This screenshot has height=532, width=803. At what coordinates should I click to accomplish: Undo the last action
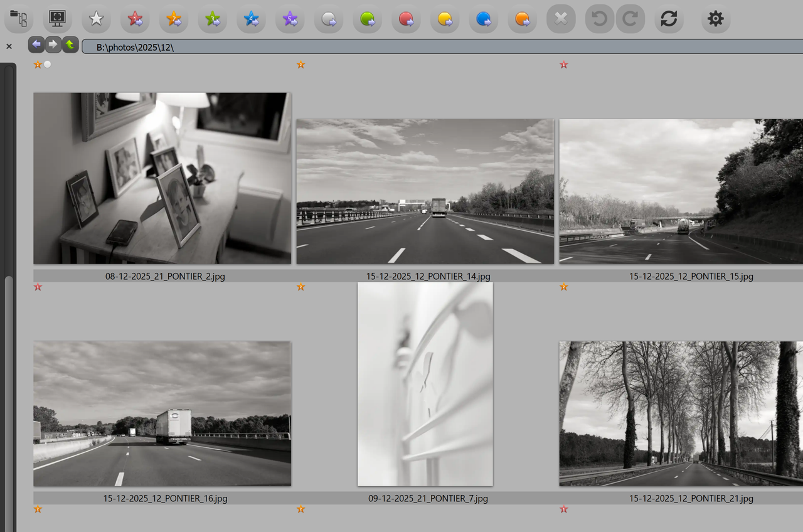tap(600, 19)
